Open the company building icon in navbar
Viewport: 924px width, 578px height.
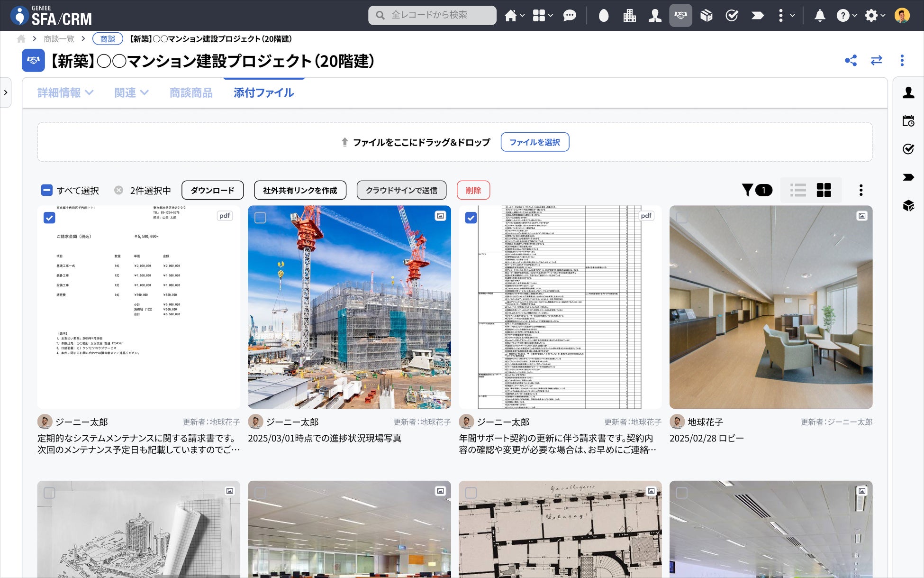[629, 16]
